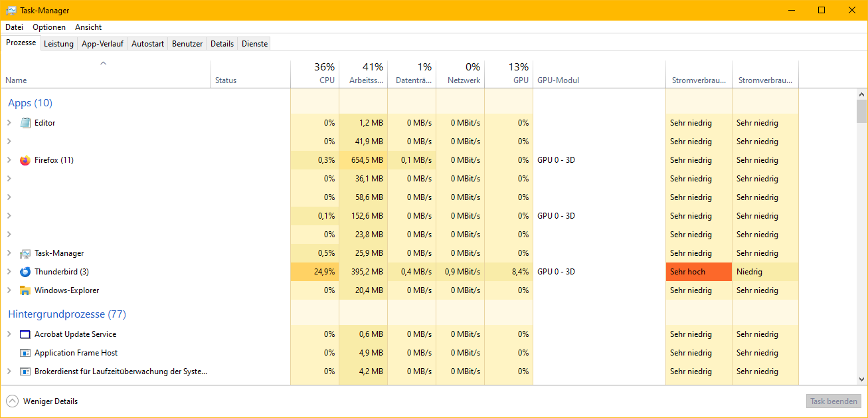Click the Firefox icon in process list
Image resolution: width=868 pixels, height=418 pixels.
(25, 160)
